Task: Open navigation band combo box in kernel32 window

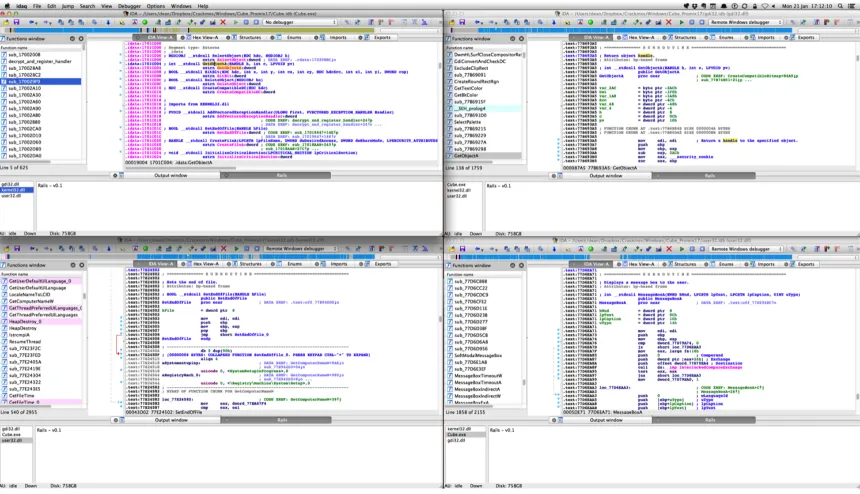Action: [409, 257]
